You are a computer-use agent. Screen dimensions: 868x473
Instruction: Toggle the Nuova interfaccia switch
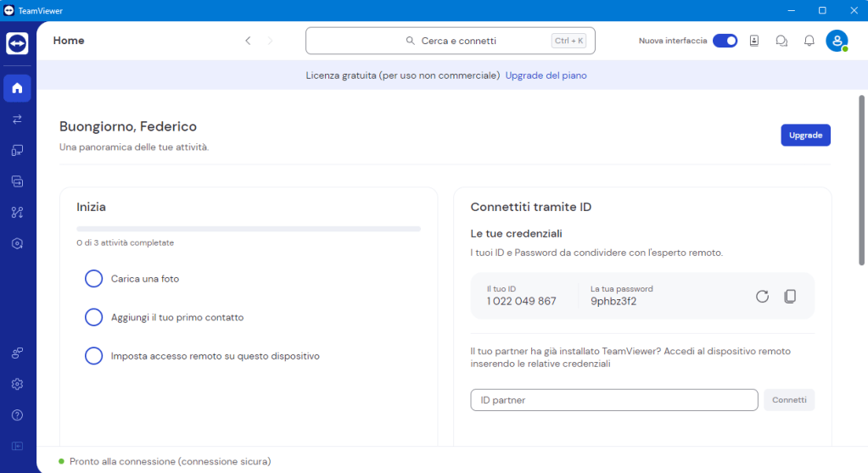tap(725, 41)
